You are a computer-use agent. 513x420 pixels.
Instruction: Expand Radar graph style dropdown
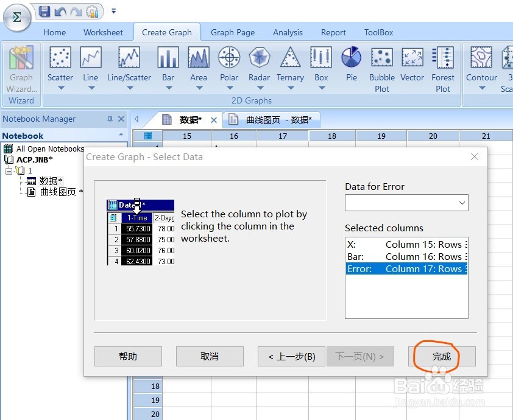tap(260, 88)
